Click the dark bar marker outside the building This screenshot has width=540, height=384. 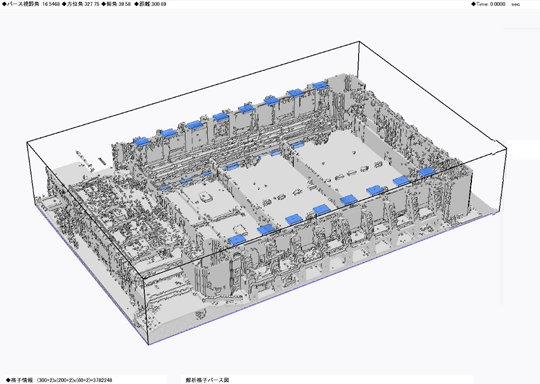pyautogui.click(x=102, y=161)
